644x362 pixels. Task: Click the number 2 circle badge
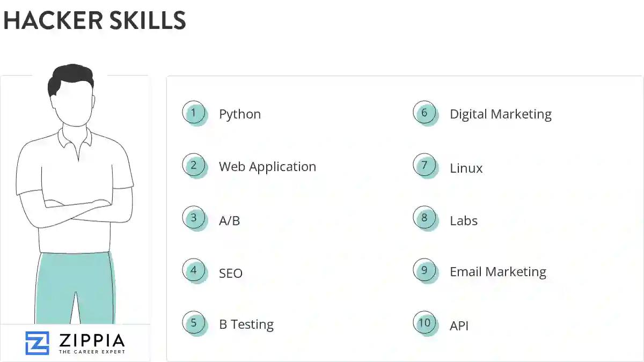pyautogui.click(x=194, y=165)
